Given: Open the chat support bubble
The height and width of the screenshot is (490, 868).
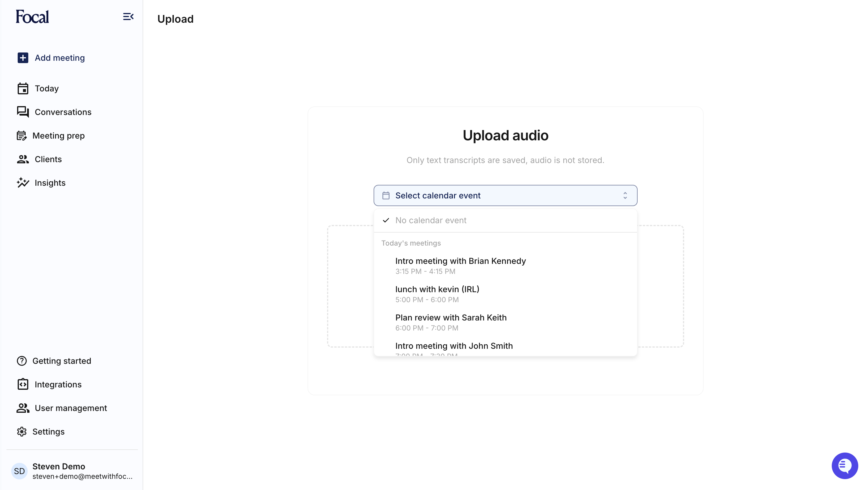Looking at the screenshot, I should (x=845, y=466).
